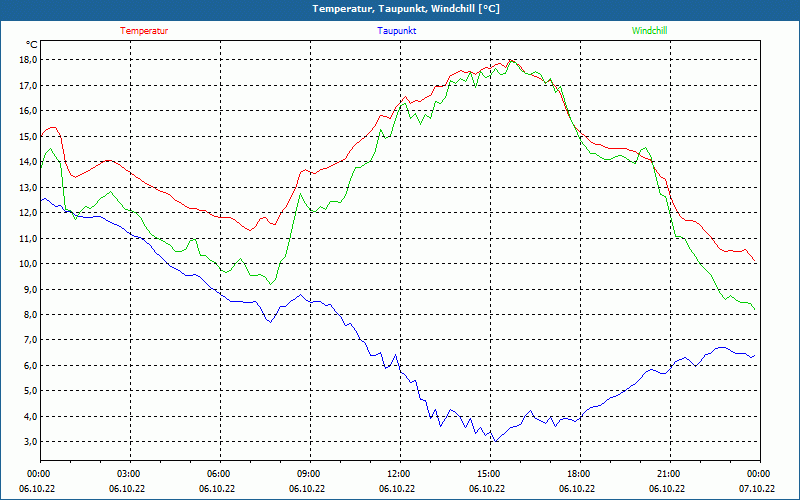The image size is (800, 500).
Task: Click the '4,0' y-axis value
Action: point(31,416)
